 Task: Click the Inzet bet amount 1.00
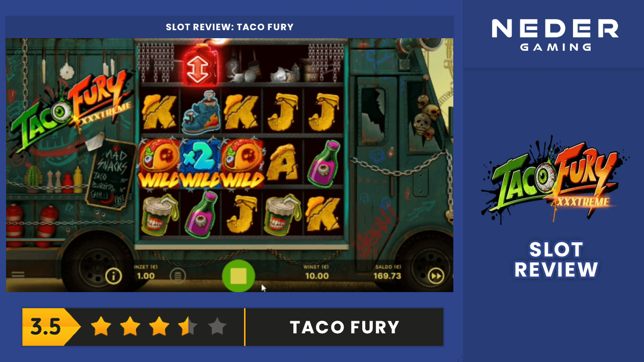click(146, 276)
